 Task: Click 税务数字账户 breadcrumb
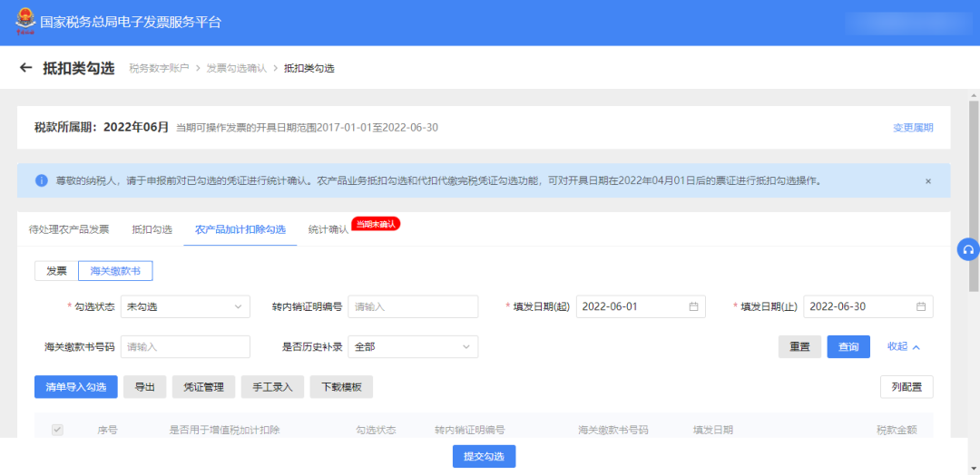tap(159, 68)
